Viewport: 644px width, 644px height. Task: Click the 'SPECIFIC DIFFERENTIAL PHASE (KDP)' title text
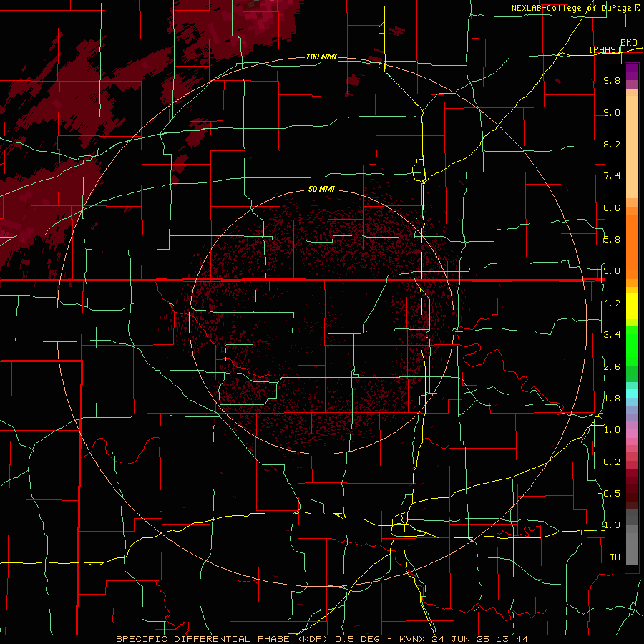point(223,639)
